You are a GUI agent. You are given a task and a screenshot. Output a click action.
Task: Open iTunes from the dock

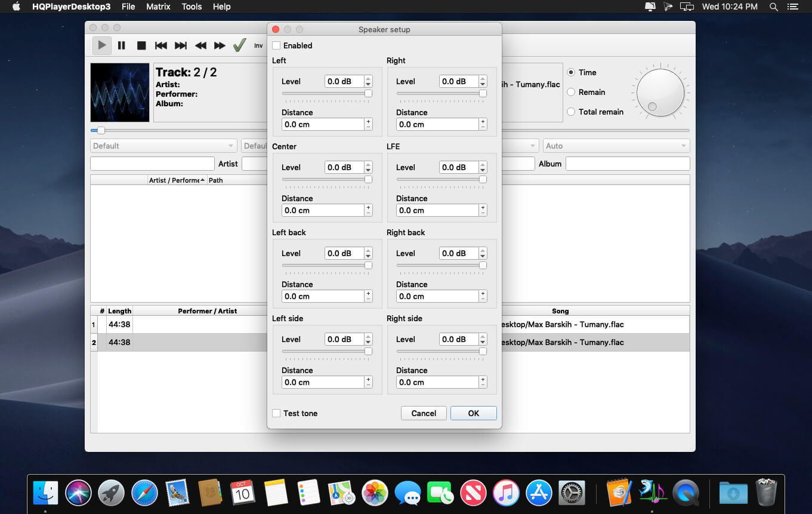pos(506,493)
